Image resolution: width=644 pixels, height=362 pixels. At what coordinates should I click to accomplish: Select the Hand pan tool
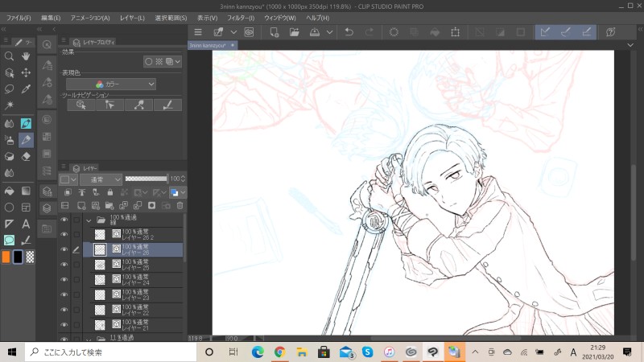click(x=26, y=56)
